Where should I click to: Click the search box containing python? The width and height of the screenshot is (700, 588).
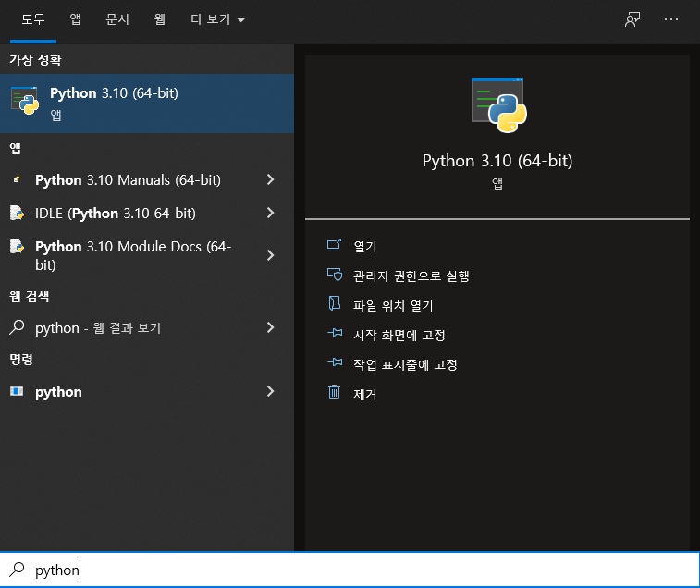coord(350,570)
